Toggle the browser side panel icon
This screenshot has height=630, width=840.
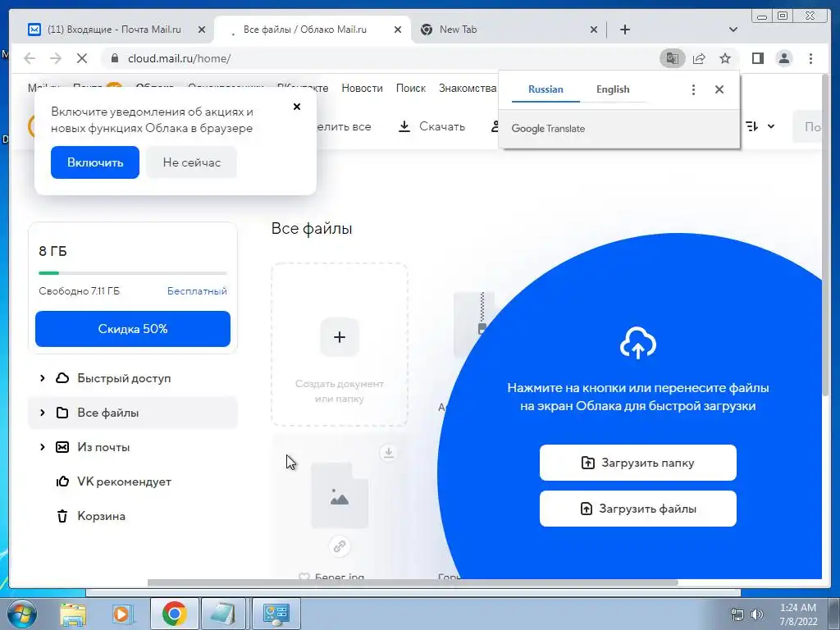[757, 58]
